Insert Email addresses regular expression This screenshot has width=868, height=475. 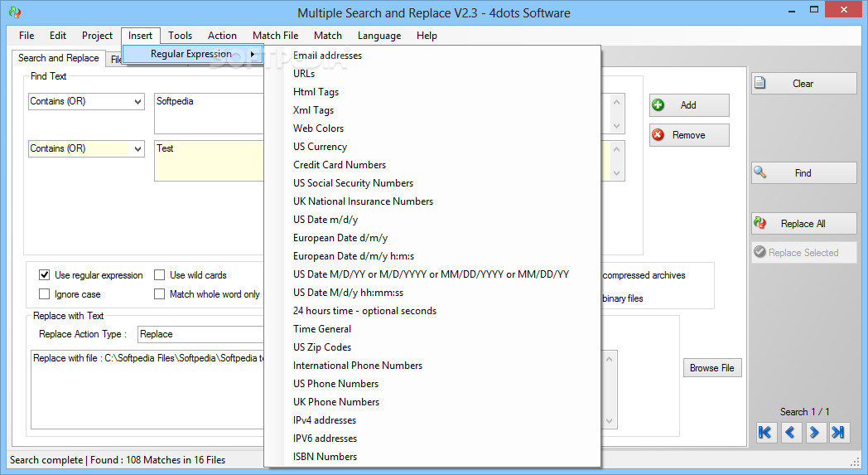point(432,56)
